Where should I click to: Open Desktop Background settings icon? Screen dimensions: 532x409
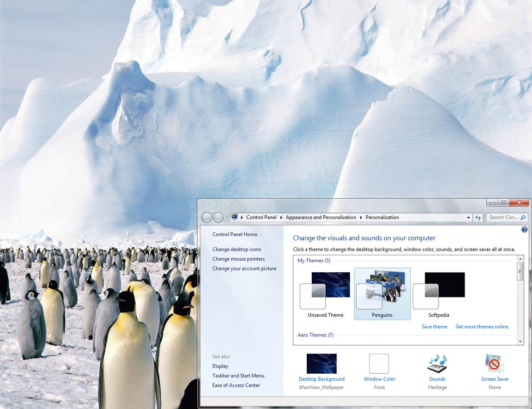tap(321, 364)
